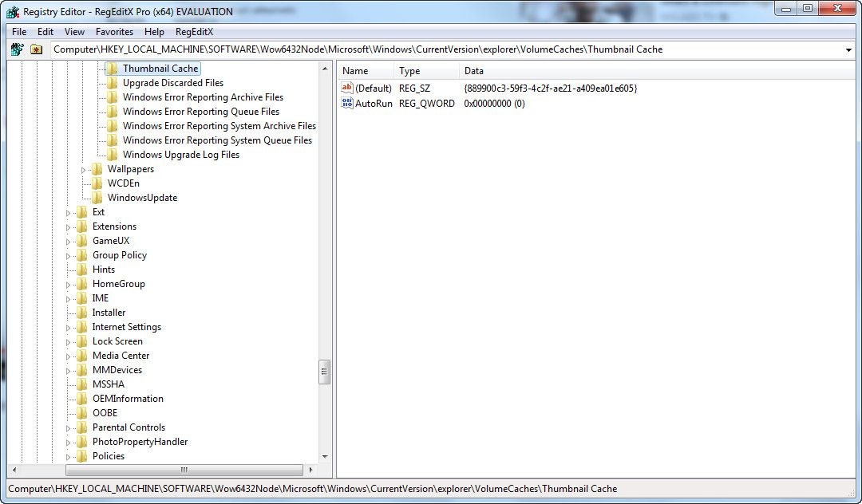This screenshot has height=504, width=862.
Task: Click the Upgrade Discarded Files folder icon
Action: (112, 82)
